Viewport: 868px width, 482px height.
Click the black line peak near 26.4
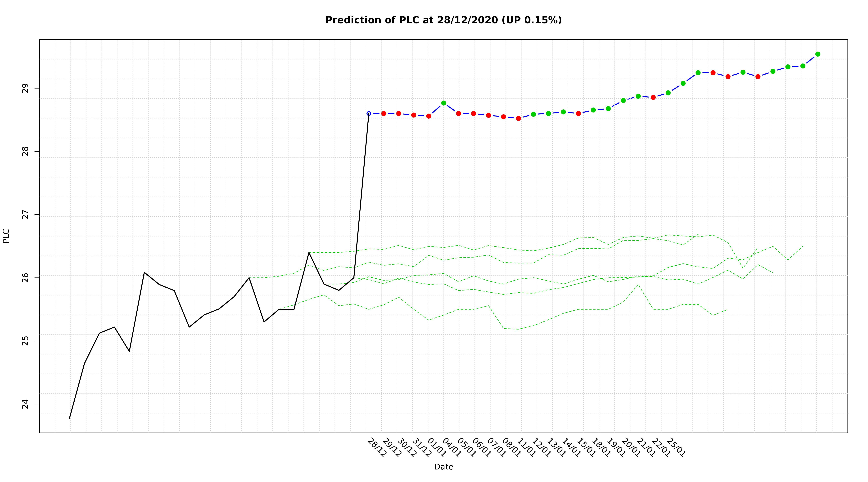point(309,252)
